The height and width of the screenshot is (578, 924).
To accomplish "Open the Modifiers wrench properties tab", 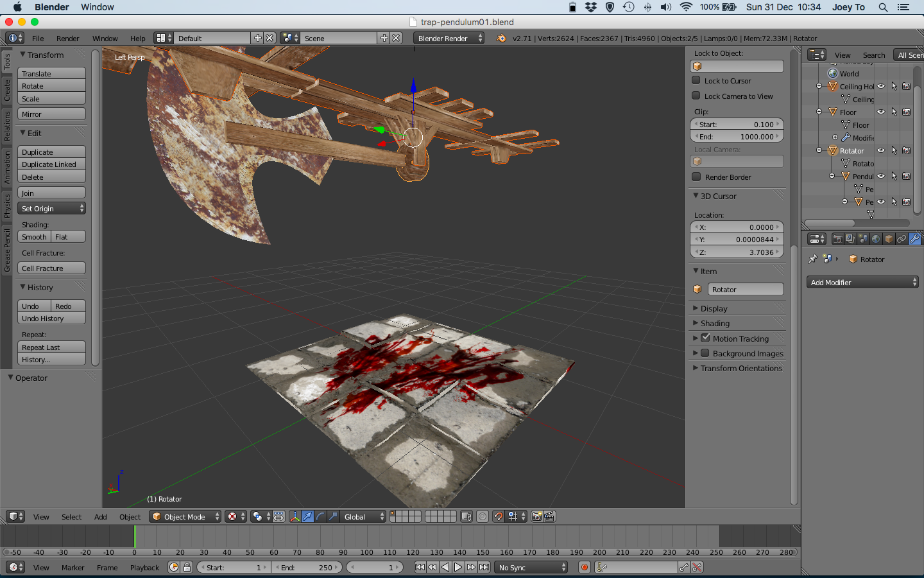I will tap(914, 239).
